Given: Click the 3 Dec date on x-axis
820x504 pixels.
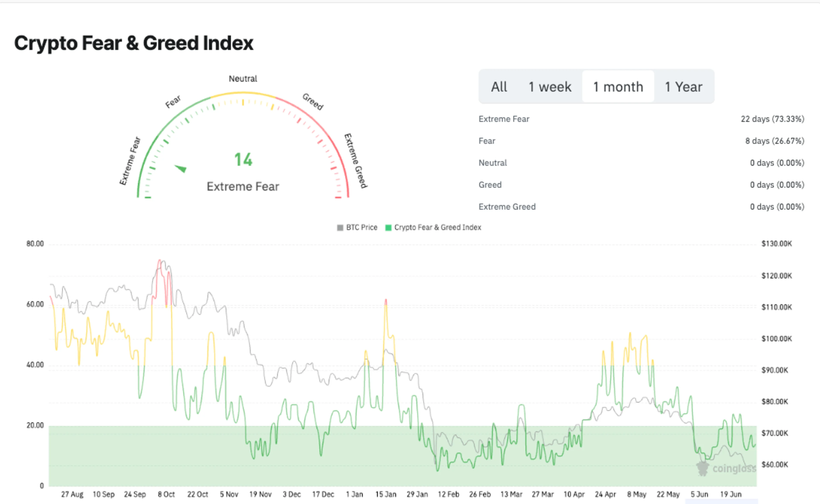Looking at the screenshot, I should tap(291, 494).
